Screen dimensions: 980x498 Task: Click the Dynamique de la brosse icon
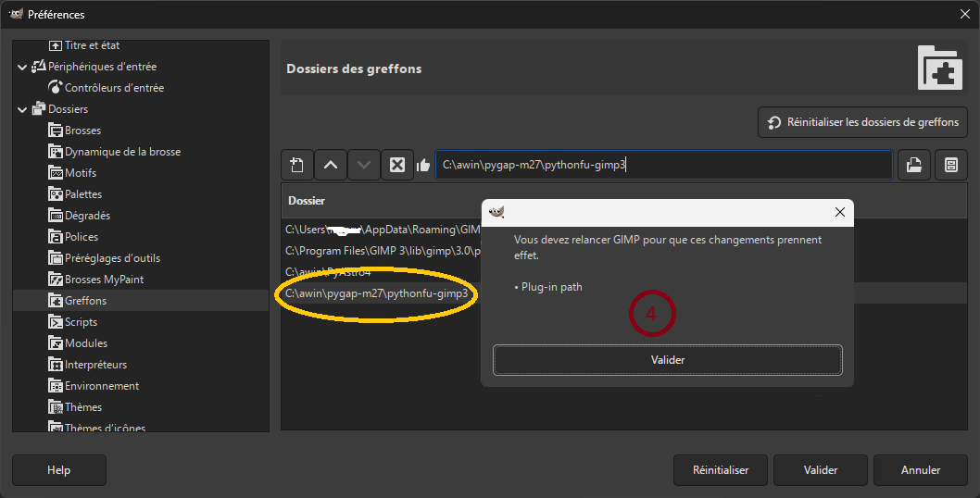56,151
